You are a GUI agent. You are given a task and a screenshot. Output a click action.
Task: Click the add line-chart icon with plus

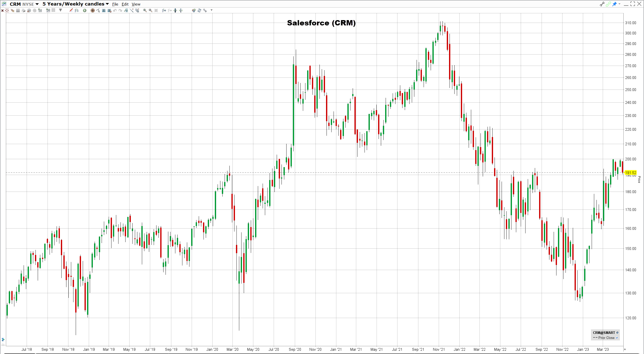point(48,11)
